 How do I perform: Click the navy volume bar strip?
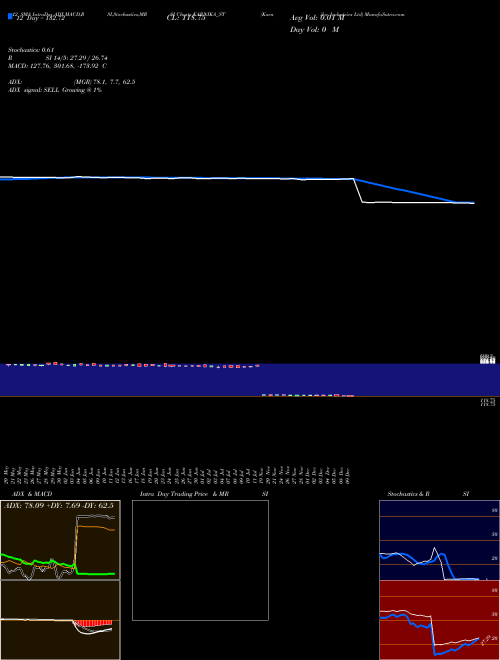[x=250, y=380]
